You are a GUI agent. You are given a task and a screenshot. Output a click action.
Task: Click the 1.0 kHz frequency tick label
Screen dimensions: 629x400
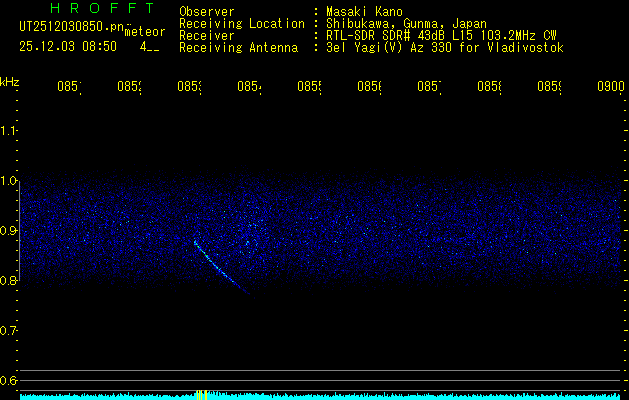(x=9, y=181)
